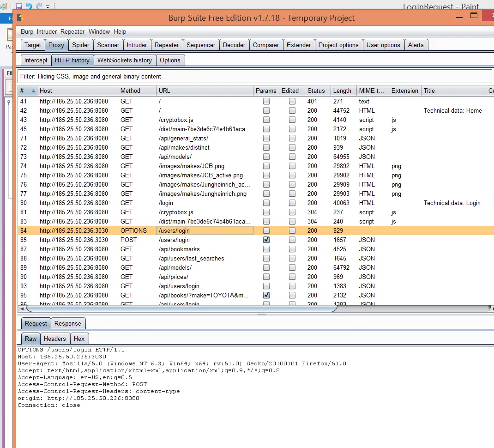Open the User options tab
The image size is (494, 448).
pos(383,45)
